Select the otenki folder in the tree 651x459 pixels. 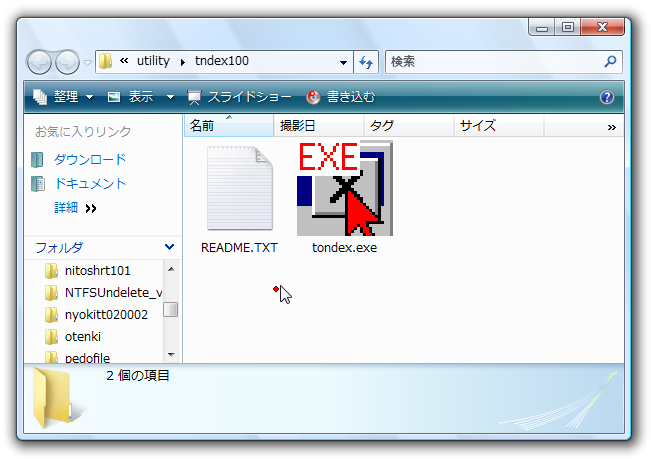[83, 337]
